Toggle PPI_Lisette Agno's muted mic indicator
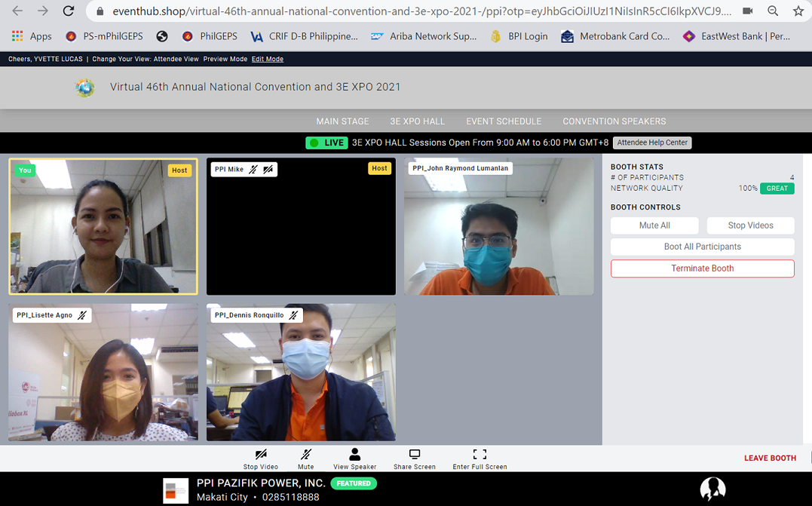Viewport: 812px width, 506px height. coord(82,315)
